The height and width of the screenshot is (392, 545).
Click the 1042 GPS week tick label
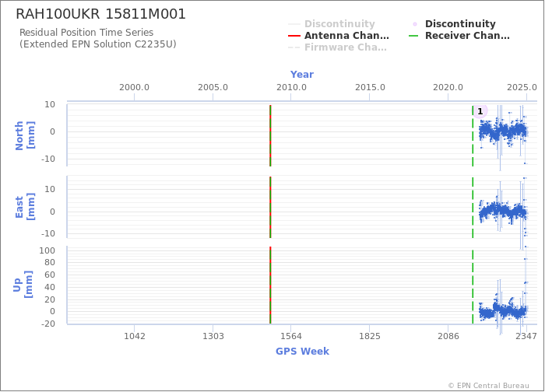pyautogui.click(x=135, y=336)
